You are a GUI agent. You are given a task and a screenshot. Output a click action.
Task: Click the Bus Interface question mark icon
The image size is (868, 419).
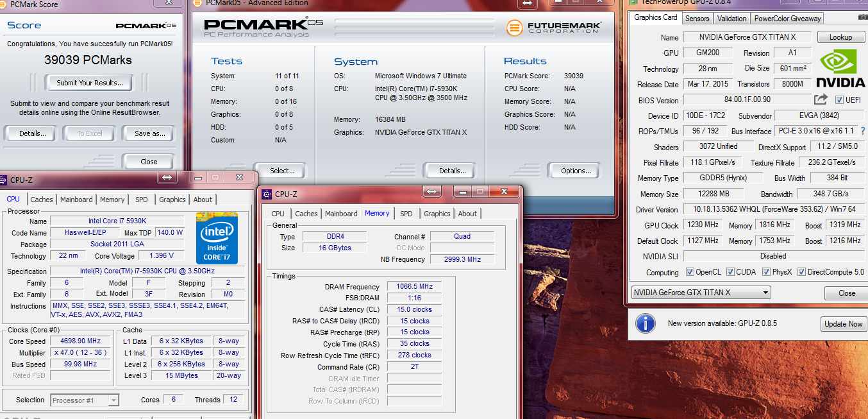coord(862,131)
